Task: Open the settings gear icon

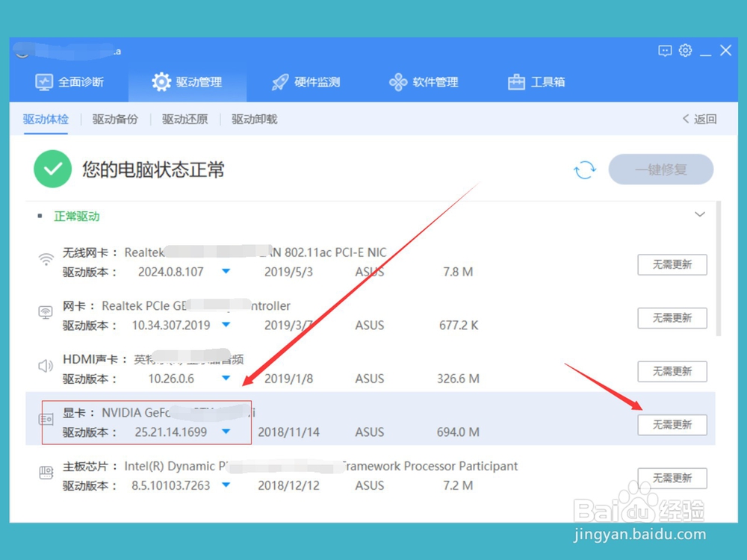Action: point(686,50)
